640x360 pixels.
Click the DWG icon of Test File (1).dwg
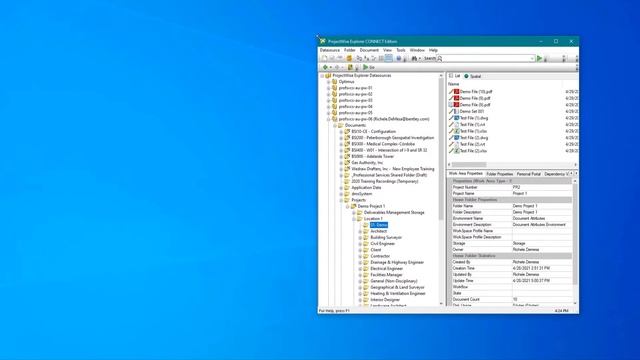pyautogui.click(x=456, y=118)
